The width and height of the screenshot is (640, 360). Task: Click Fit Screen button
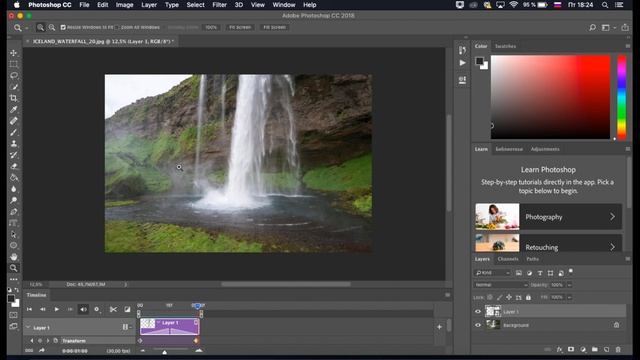coord(240,27)
